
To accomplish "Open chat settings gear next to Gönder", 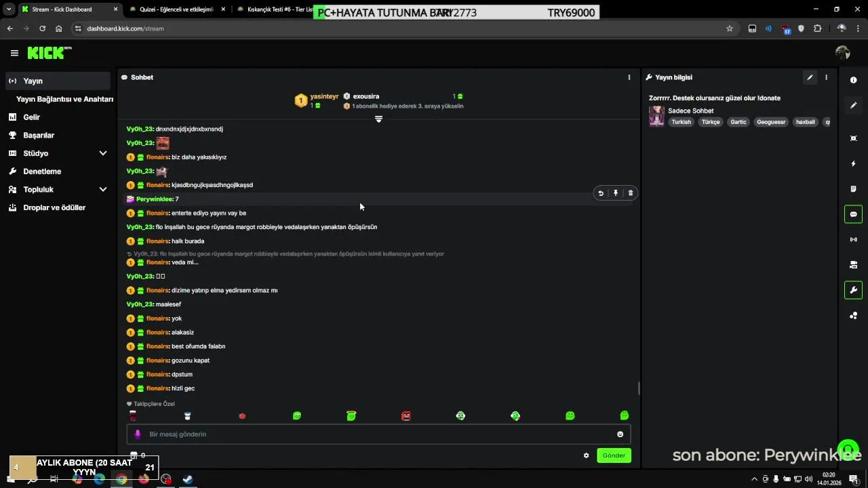I will (x=586, y=455).
